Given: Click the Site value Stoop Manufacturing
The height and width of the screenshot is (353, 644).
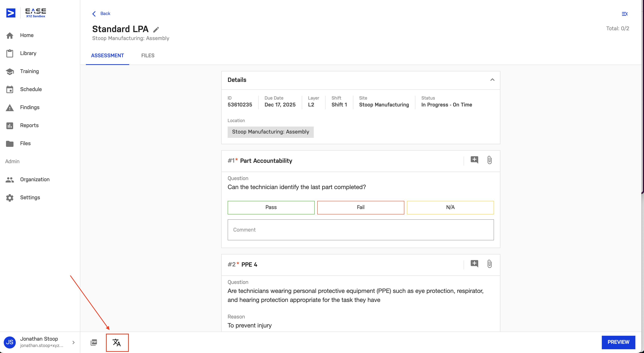Looking at the screenshot, I should pyautogui.click(x=384, y=105).
